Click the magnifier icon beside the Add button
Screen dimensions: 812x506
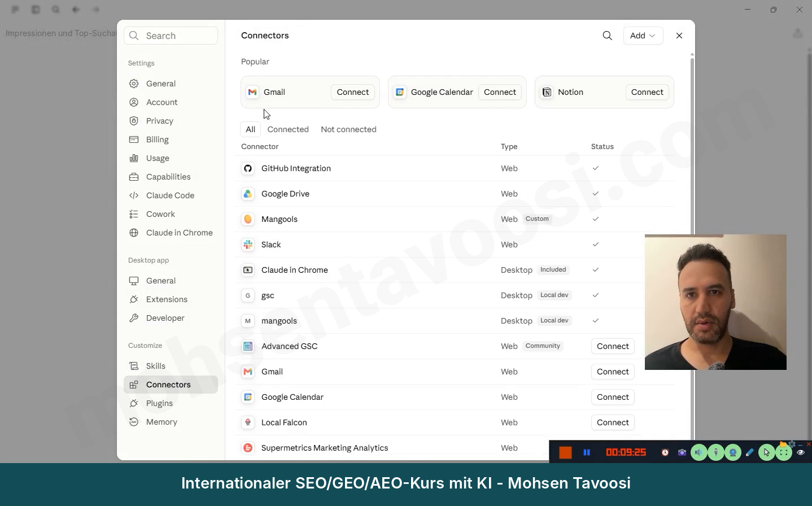click(x=608, y=36)
